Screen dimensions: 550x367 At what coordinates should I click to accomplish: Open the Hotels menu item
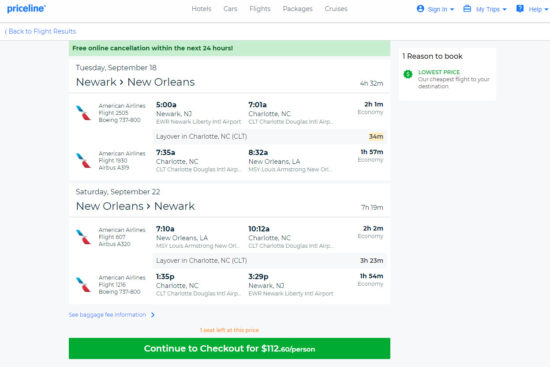click(201, 9)
